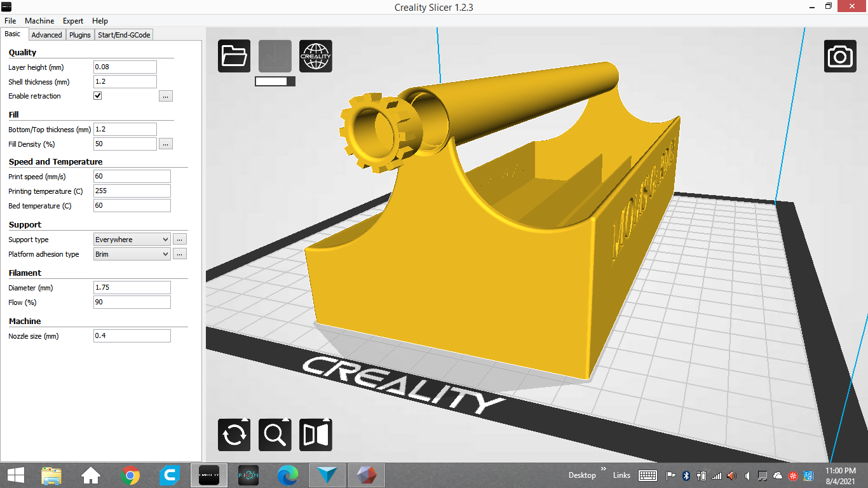
Task: Open the Machine menu
Action: coord(39,21)
